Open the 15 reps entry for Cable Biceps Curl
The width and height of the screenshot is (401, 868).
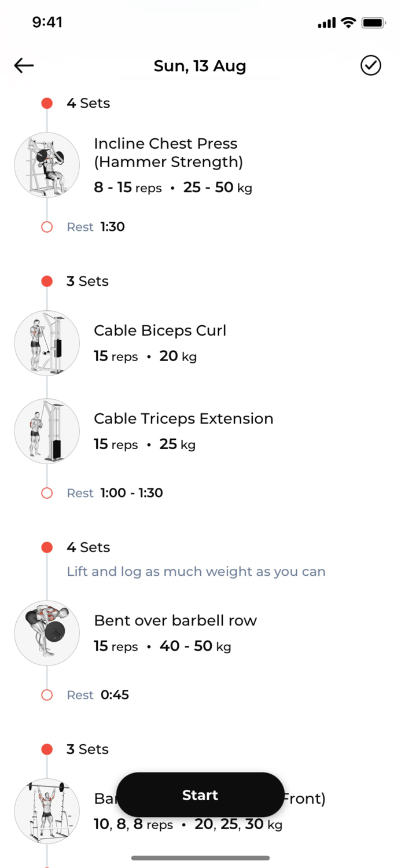(x=116, y=356)
